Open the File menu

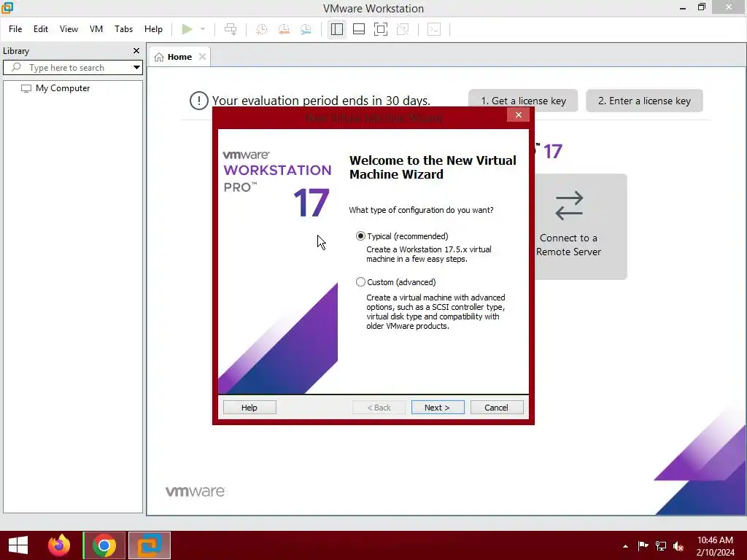coord(15,29)
